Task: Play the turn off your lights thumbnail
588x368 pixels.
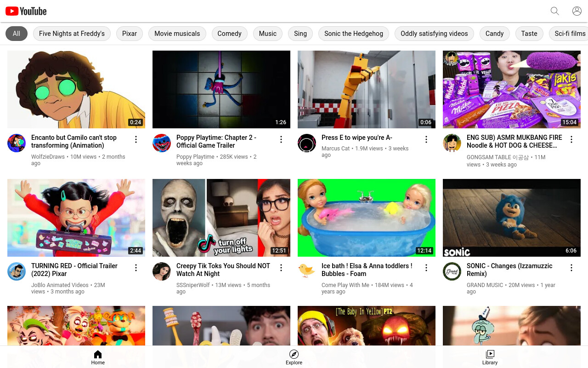Action: click(x=221, y=218)
